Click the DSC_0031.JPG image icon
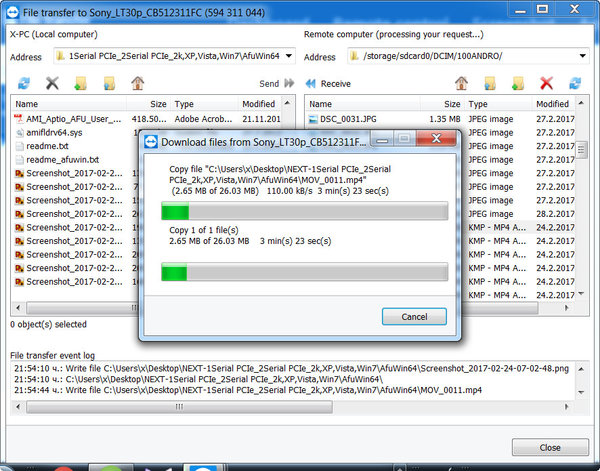This screenshot has height=471, width=600. pos(313,119)
